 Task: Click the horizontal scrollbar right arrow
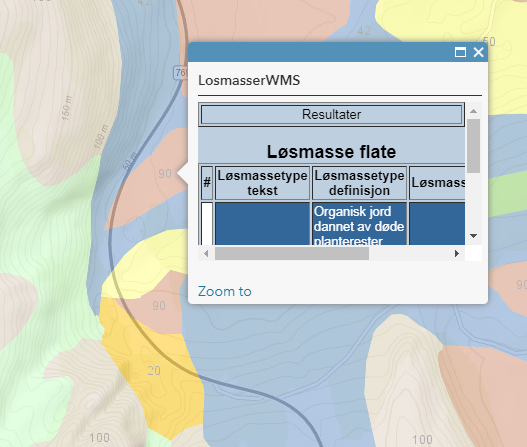pyautogui.click(x=456, y=253)
